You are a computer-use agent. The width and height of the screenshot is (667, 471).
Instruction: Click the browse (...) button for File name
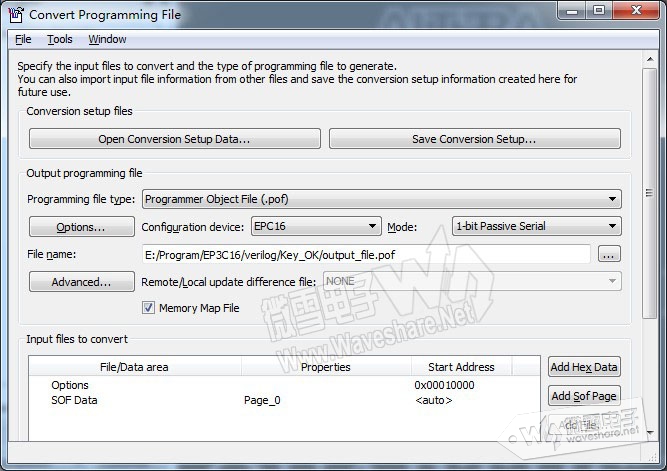pyautogui.click(x=609, y=255)
